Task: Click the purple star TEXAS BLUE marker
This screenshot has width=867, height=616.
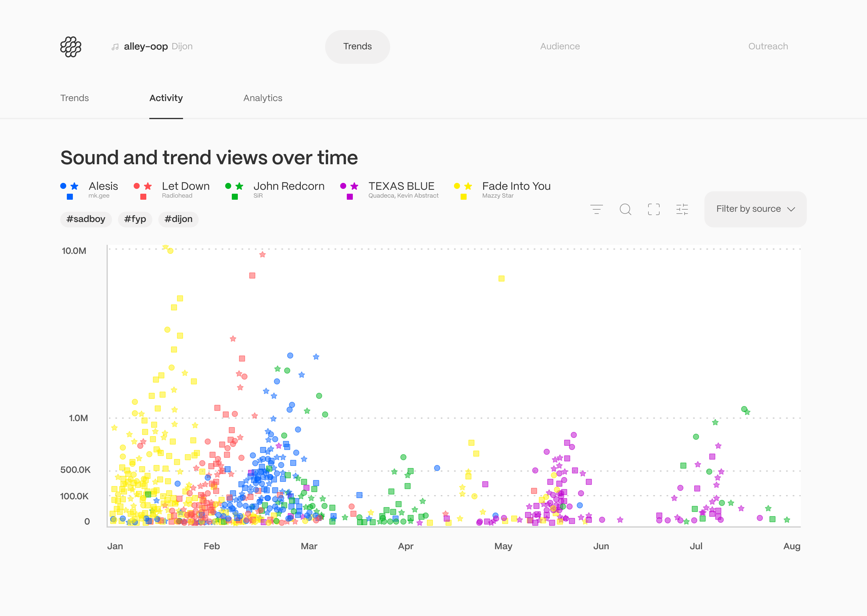Action: tap(355, 186)
